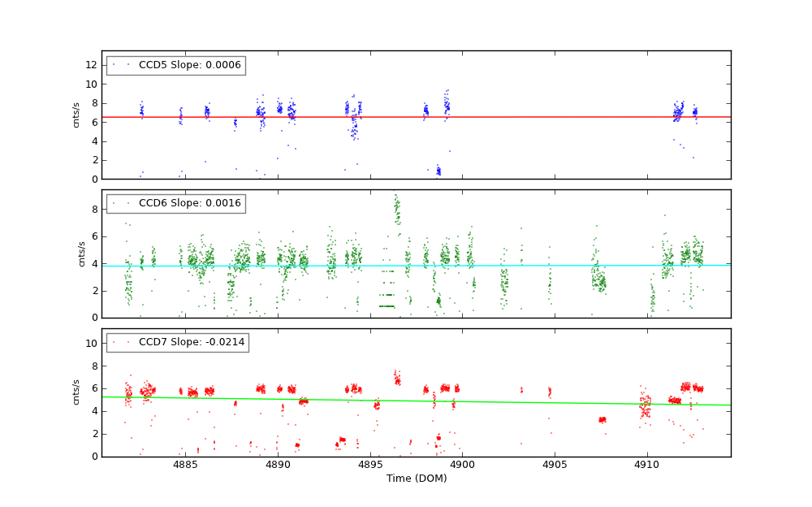Click the cnts/s y-axis label of bottom plot

tap(76, 392)
